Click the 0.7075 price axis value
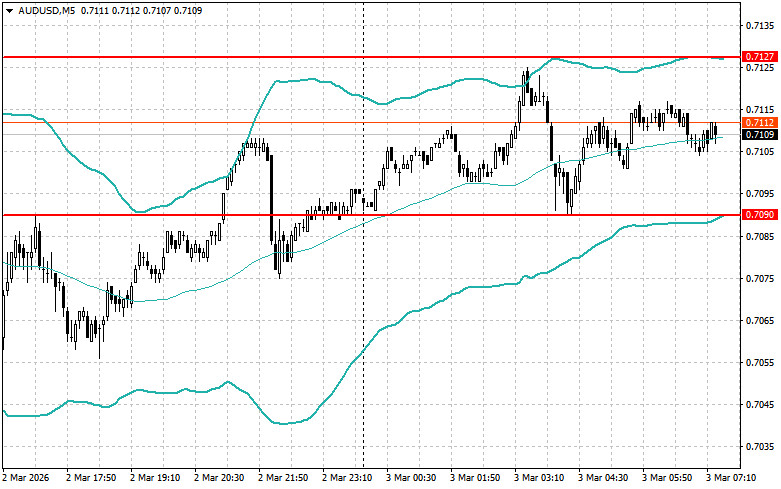This screenshot has height=489, width=781. click(760, 278)
